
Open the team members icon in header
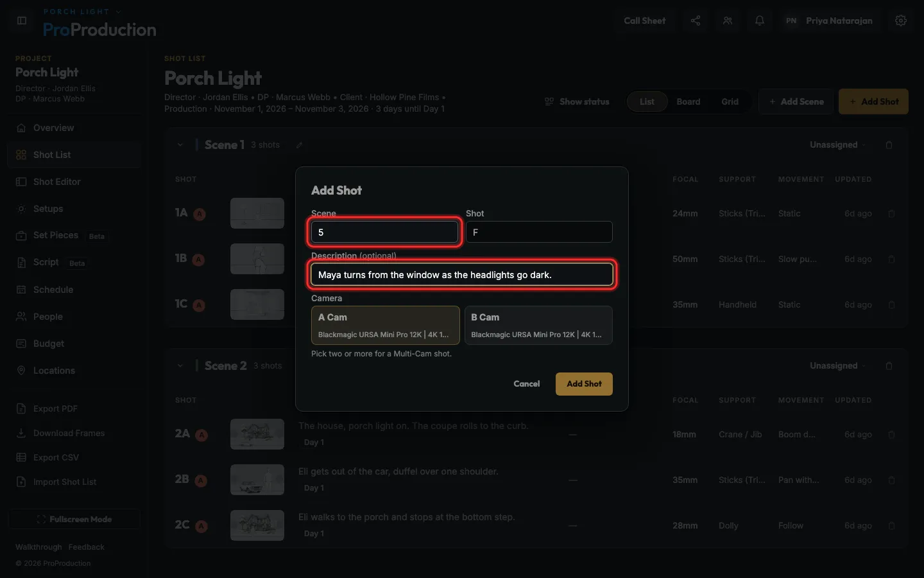tap(728, 21)
